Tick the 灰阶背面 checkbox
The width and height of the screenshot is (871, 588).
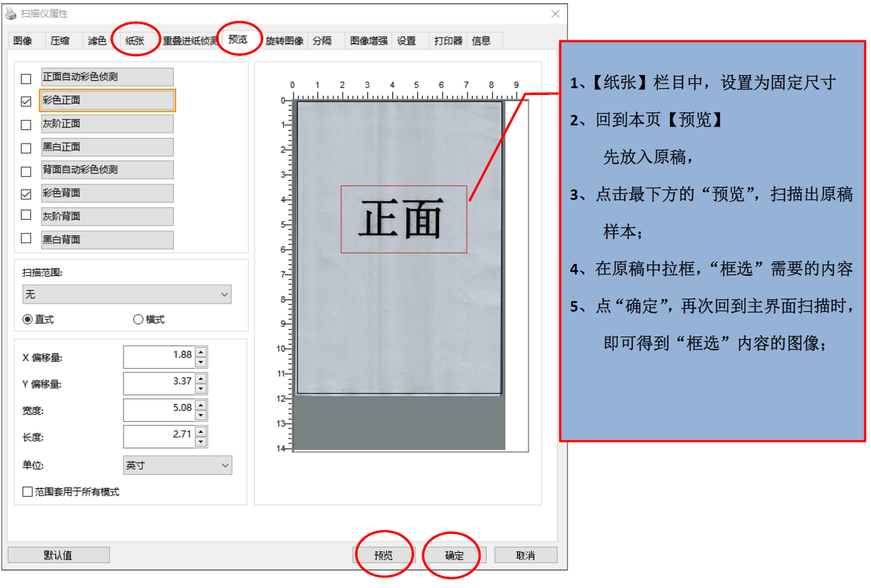26,215
